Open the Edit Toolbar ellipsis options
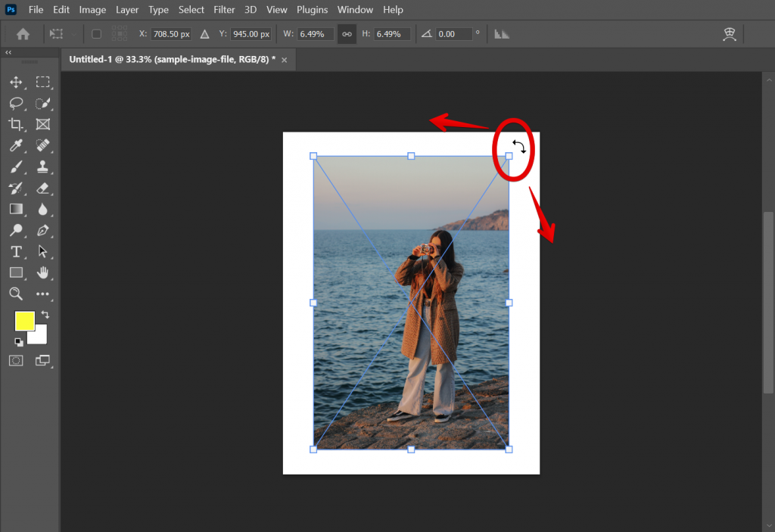The height and width of the screenshot is (532, 775). pos(44,294)
